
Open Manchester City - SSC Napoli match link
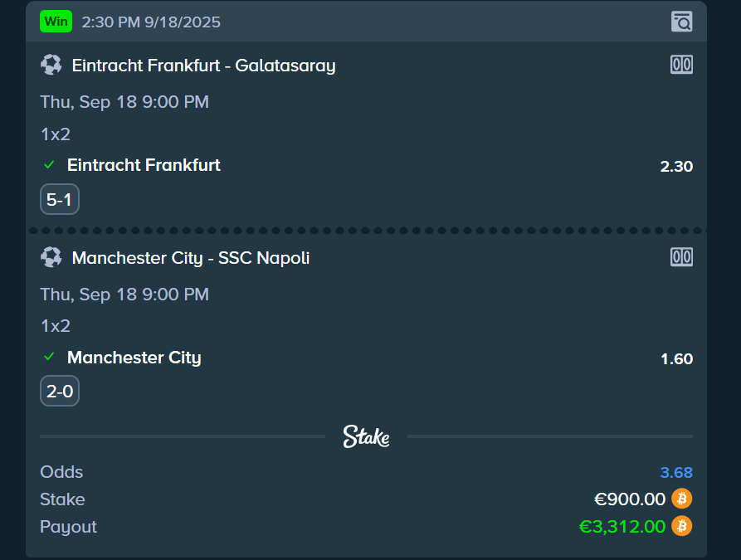(x=191, y=258)
